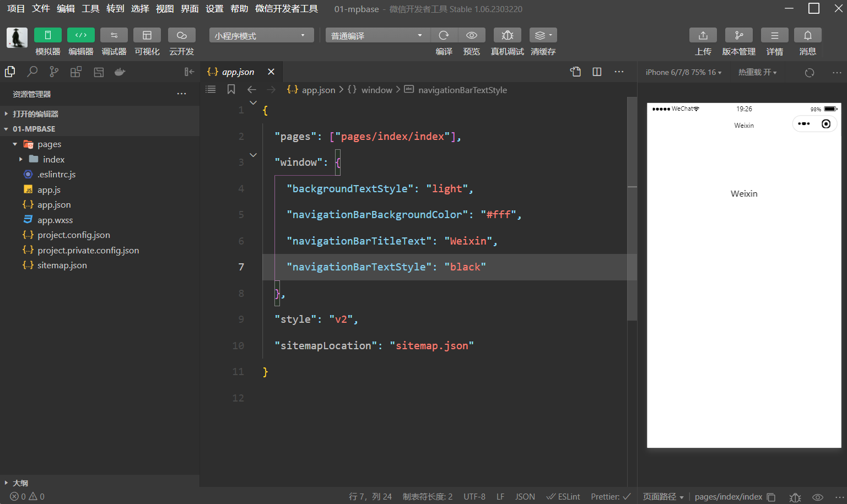Open the search panel in sidebar
The height and width of the screenshot is (504, 847).
[33, 72]
